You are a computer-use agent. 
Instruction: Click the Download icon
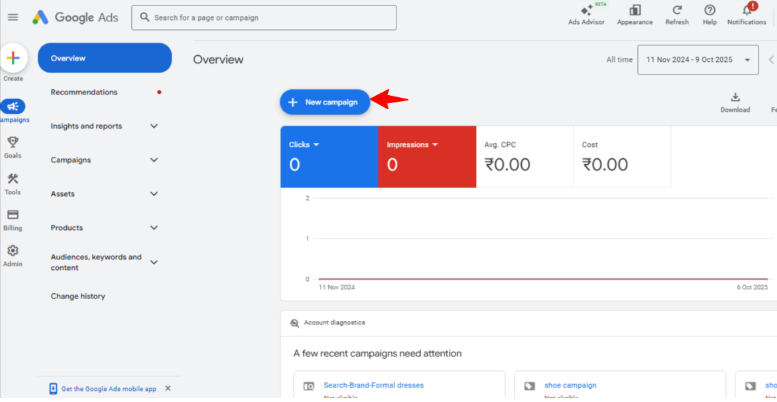[735, 98]
